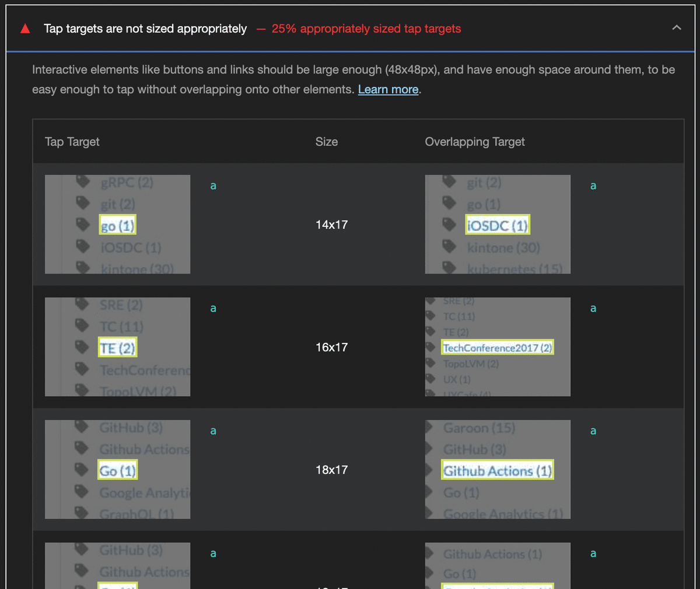Click the 'a' node link beside TE (2) thumbnail
Viewport: 700px width, 589px height.
click(213, 308)
